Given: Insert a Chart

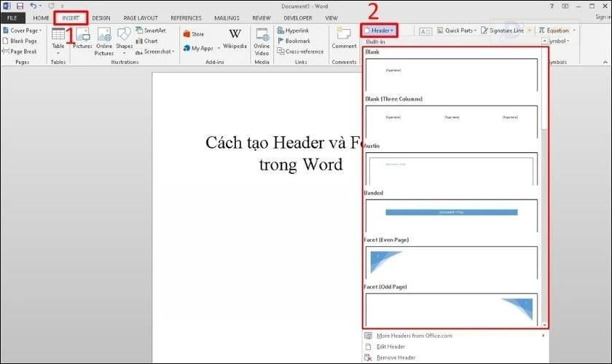Looking at the screenshot, I should 146,41.
